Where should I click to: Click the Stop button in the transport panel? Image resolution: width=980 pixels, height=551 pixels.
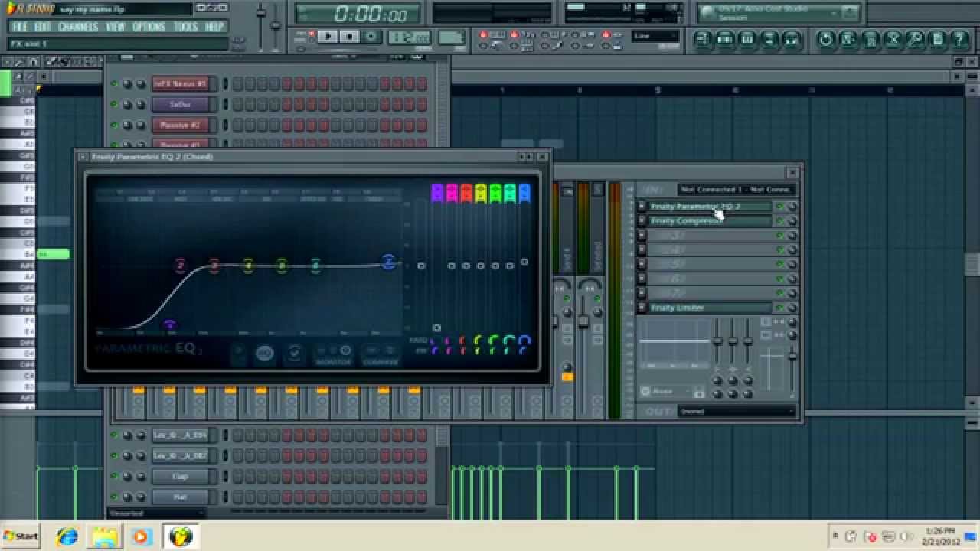pos(349,36)
